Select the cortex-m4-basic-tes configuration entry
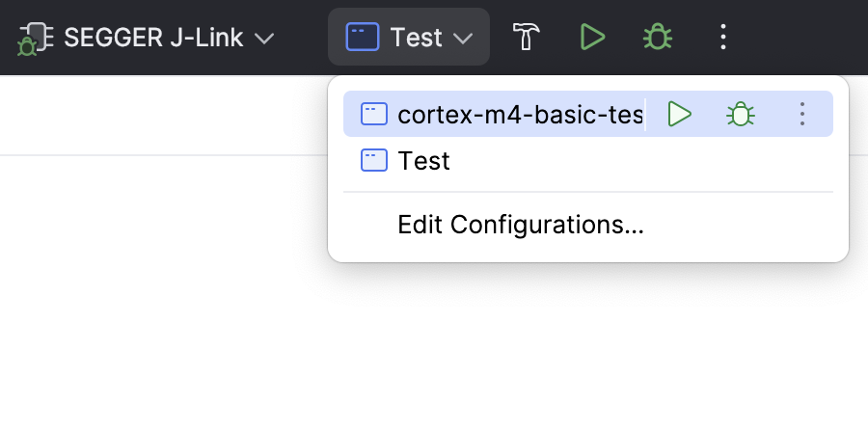 tap(521, 115)
